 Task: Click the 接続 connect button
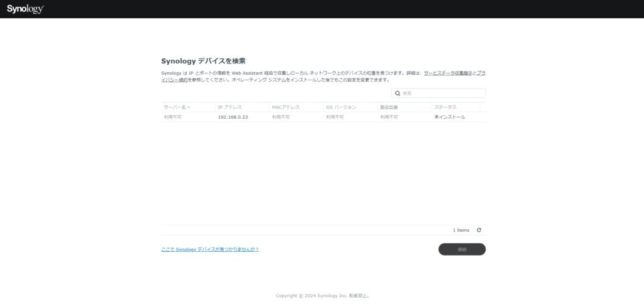pos(462,249)
